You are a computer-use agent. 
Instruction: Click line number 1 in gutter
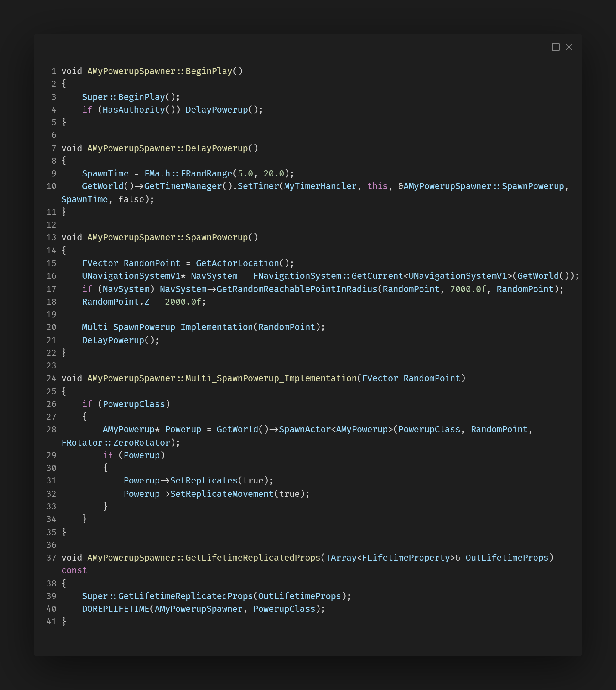tap(54, 71)
